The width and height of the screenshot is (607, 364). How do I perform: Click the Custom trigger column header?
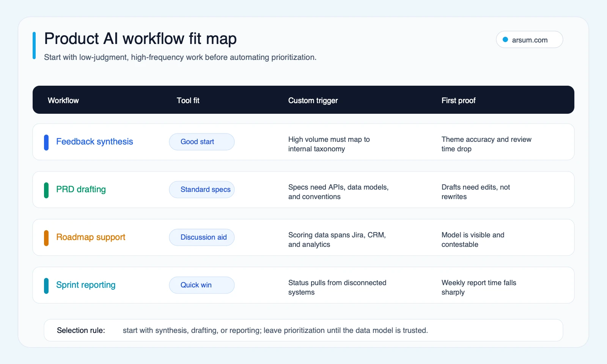[313, 100]
